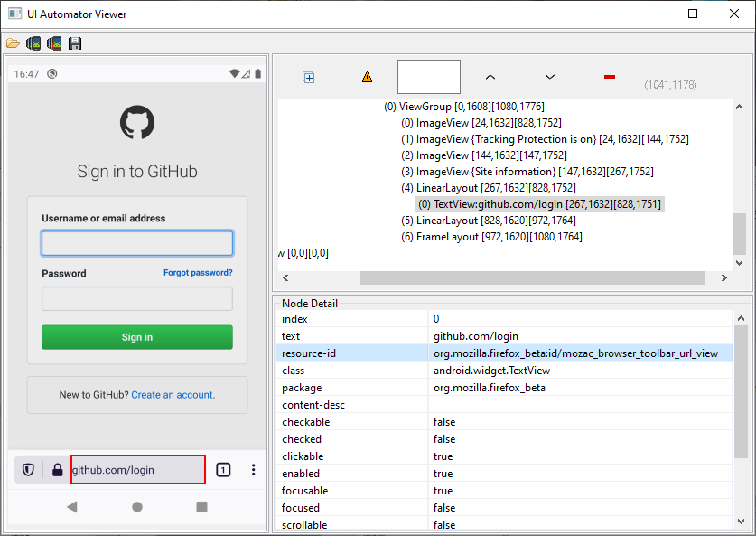Click the hierarchy horizontal scroll right arrow
This screenshot has height=536, width=756.
[723, 277]
